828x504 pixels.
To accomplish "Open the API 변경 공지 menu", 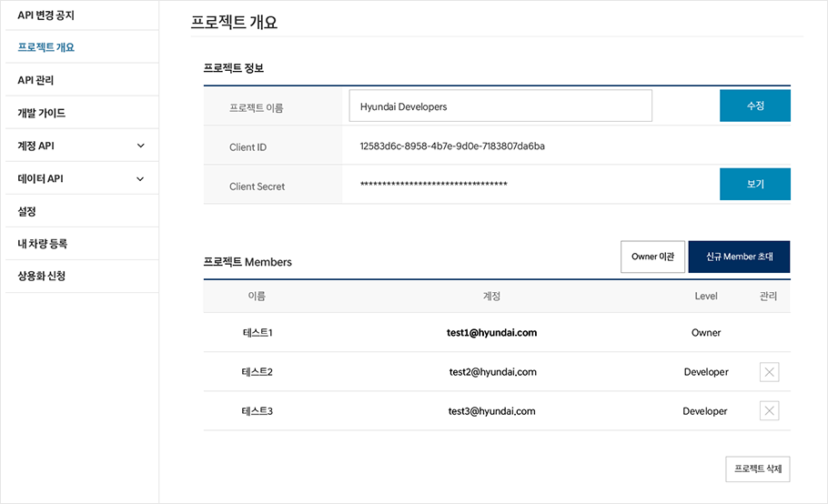I will tap(45, 15).
